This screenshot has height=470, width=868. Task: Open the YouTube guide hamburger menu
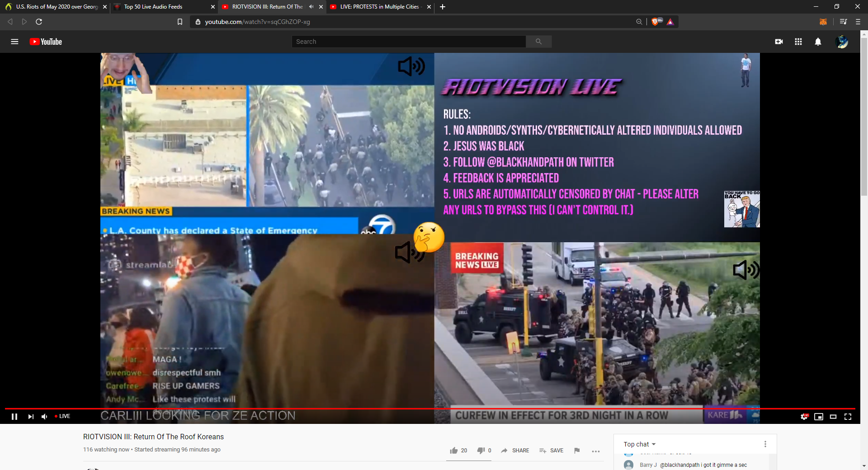(x=14, y=42)
